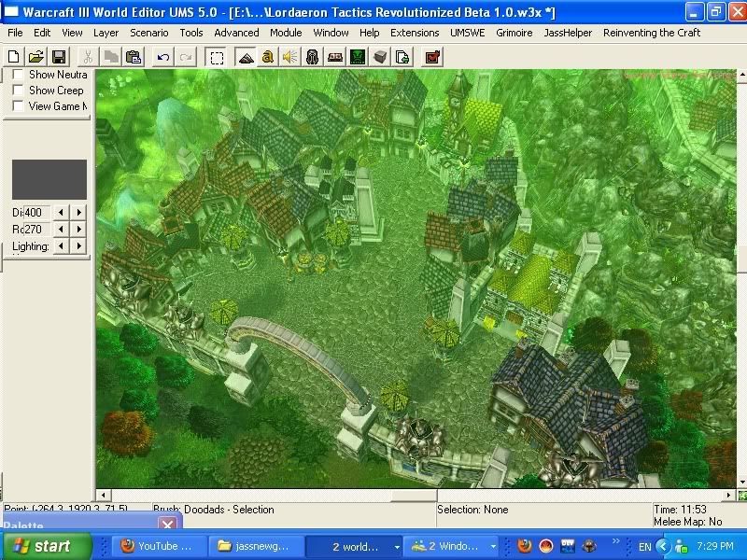Open the Terrain Editor mountain icon
Viewport: 747px width, 560px height.
(246, 57)
